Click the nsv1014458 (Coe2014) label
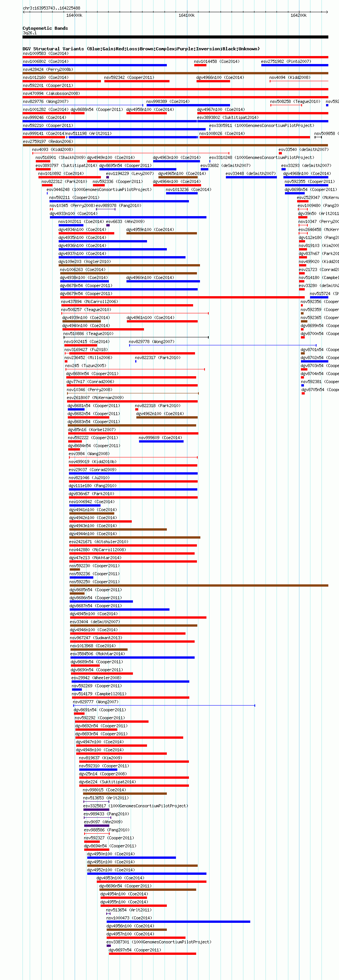339x980 pixels. [217, 61]
